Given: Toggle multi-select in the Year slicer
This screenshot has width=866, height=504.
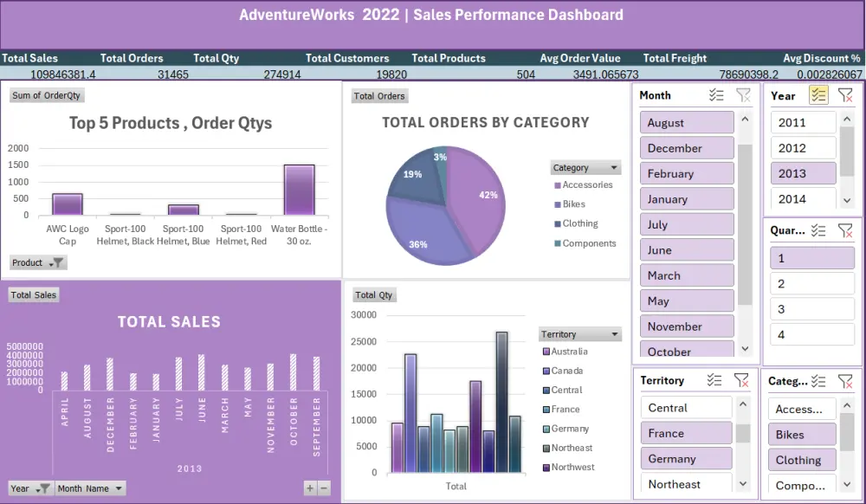Looking at the screenshot, I should (818, 95).
